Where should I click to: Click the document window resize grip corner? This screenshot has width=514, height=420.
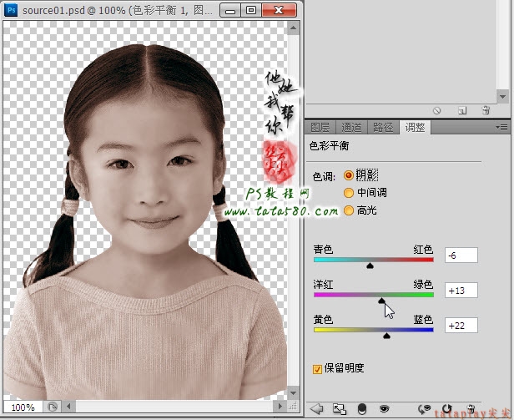coord(293,407)
